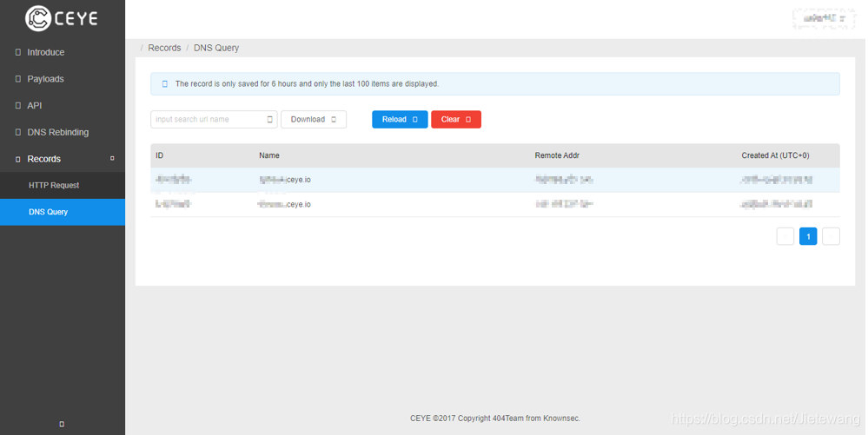Clear all DNS query records

[456, 120]
